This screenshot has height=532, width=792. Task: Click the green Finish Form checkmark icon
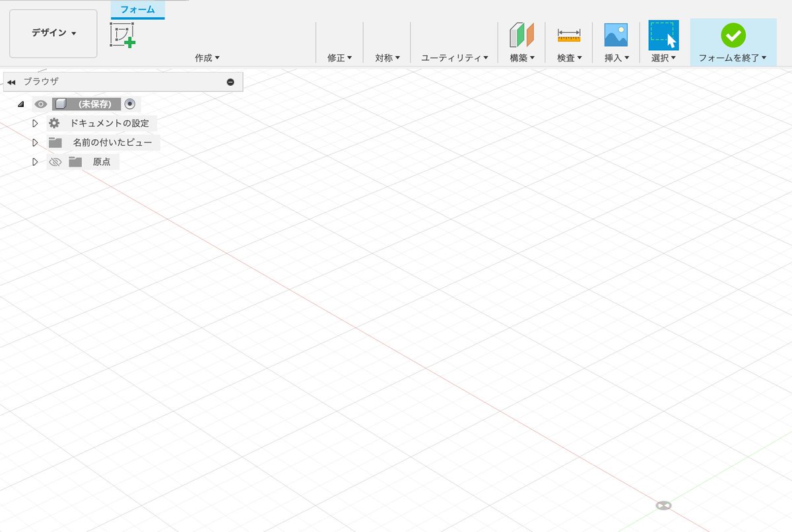[733, 35]
